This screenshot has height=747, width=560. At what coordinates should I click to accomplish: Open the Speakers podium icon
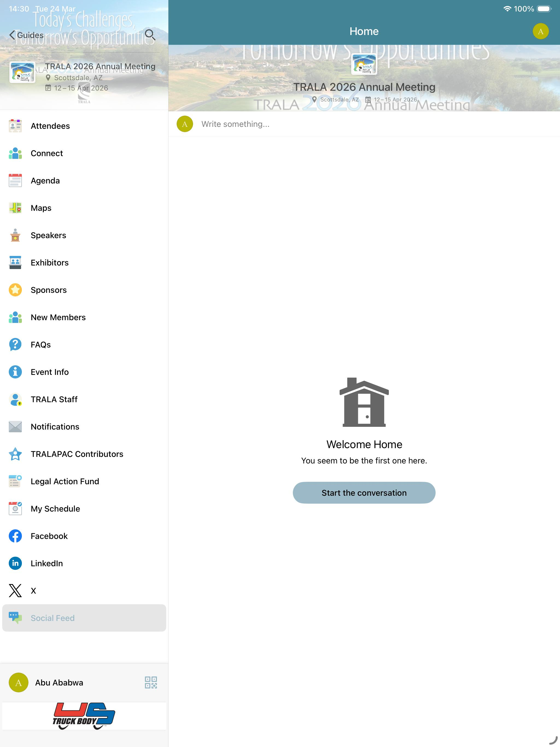tap(15, 235)
